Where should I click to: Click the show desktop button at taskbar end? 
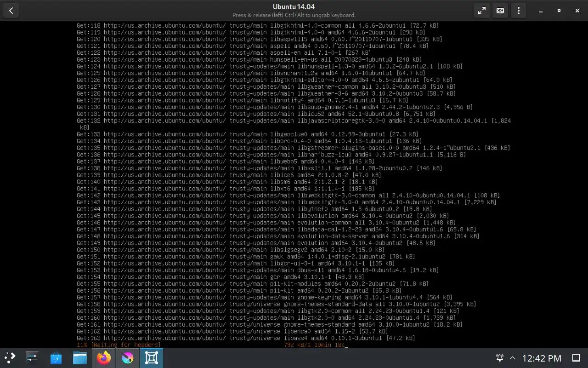pyautogui.click(x=576, y=358)
